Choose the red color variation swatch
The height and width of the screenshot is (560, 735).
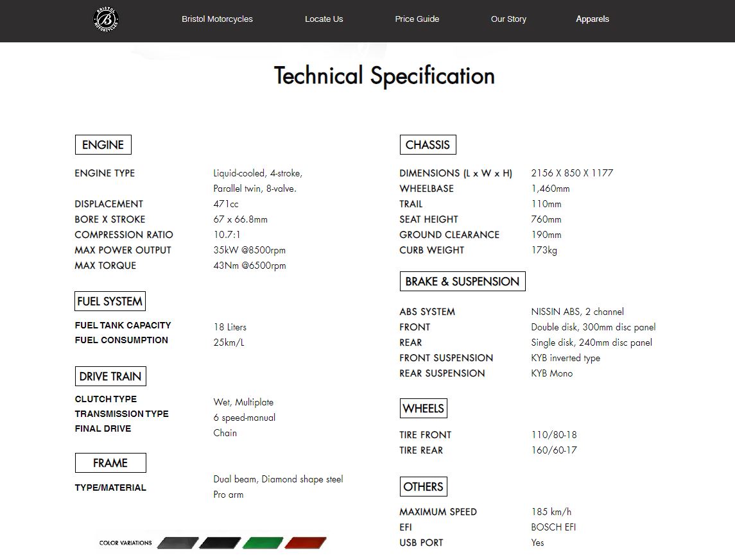[305, 543]
